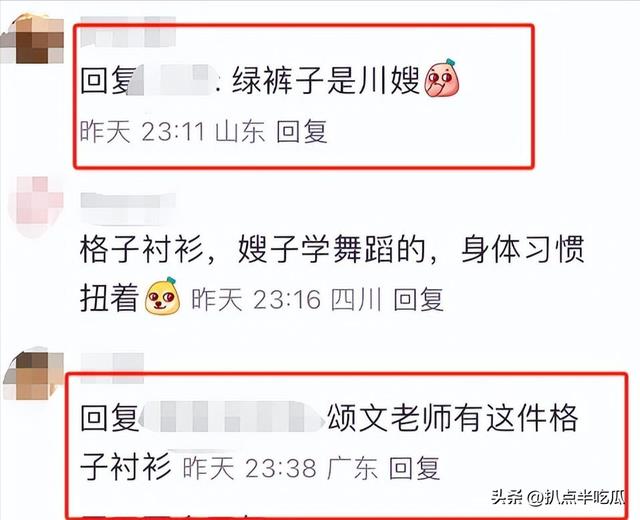Tap 回复 next to 四川 location
The height and width of the screenshot is (520, 640).
pyautogui.click(x=418, y=300)
